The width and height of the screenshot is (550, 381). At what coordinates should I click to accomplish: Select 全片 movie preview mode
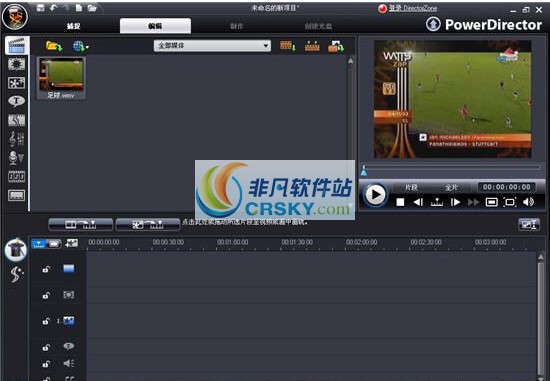pos(451,187)
